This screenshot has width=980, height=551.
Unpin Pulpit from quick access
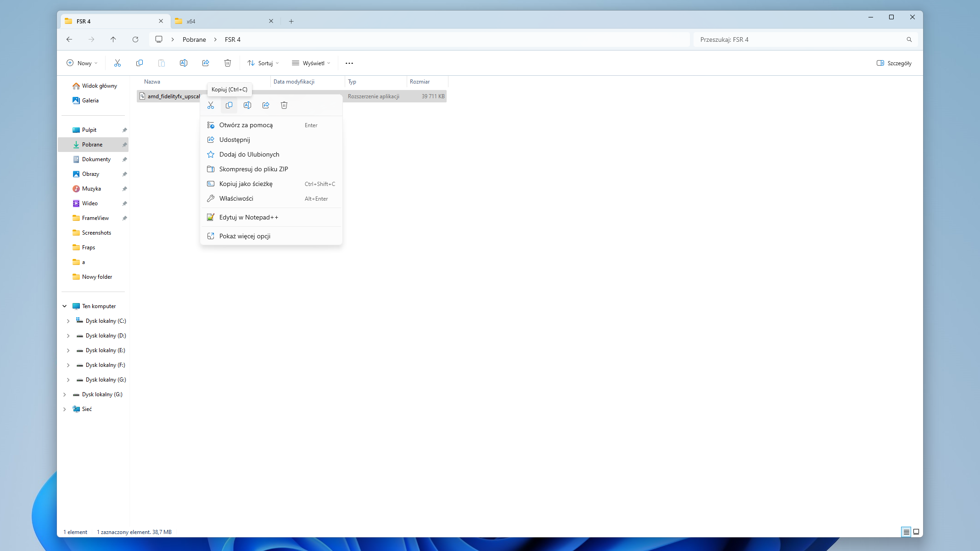[124, 130]
